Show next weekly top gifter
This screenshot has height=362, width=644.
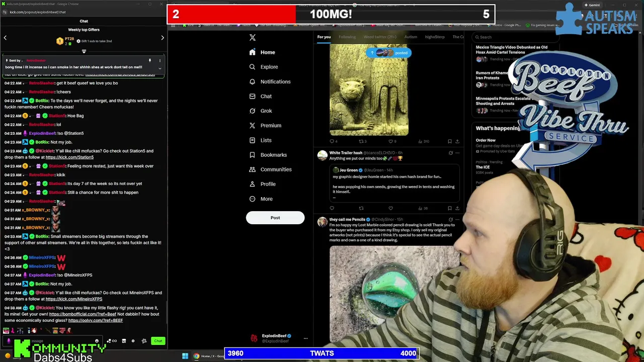pos(163,38)
